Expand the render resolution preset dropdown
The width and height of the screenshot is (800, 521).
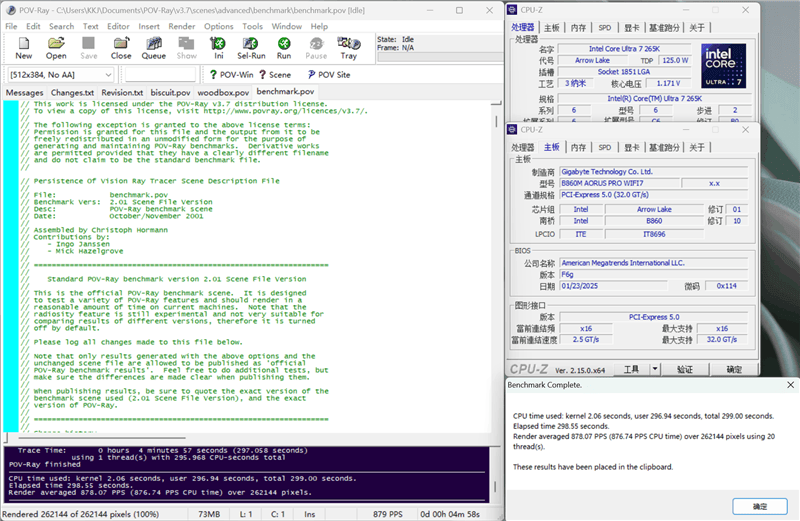108,75
